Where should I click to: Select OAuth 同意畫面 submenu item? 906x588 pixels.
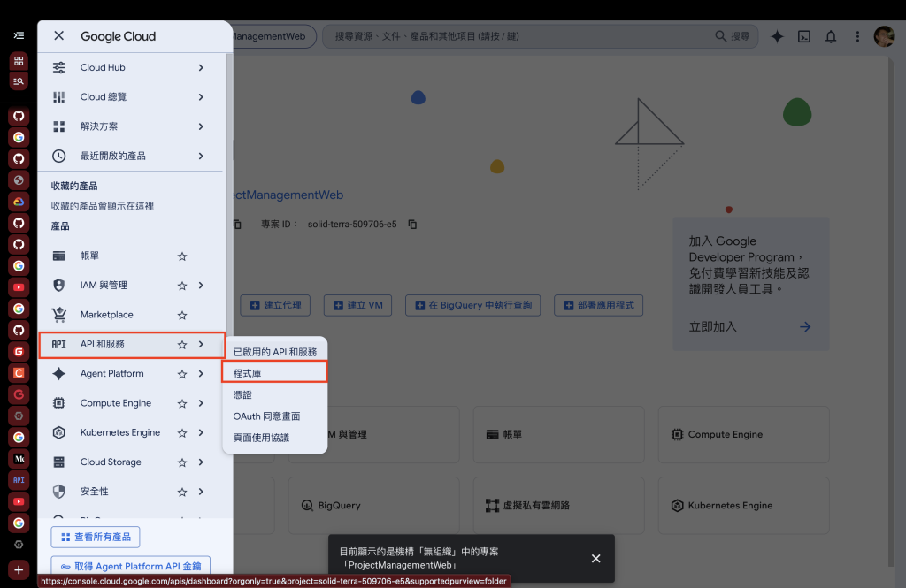pyautogui.click(x=275, y=416)
